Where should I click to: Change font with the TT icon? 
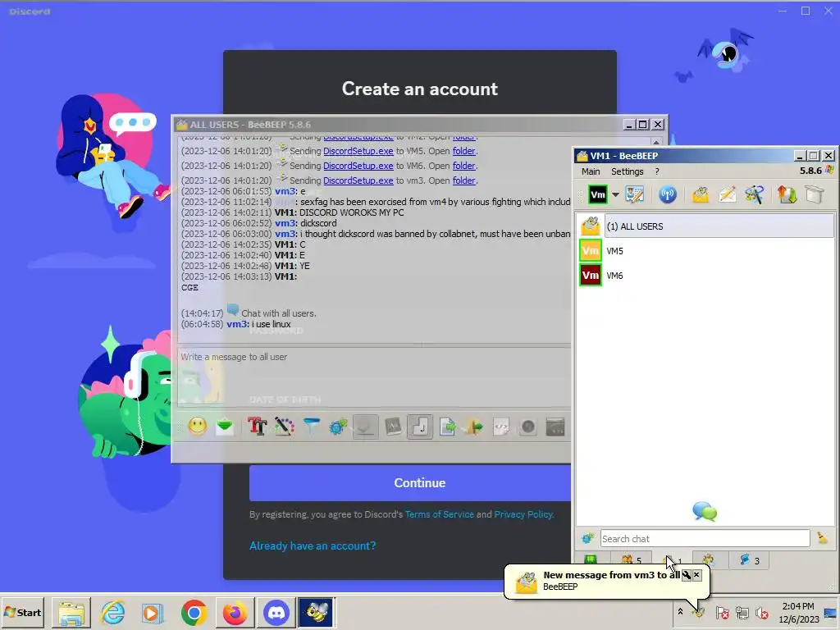point(257,427)
